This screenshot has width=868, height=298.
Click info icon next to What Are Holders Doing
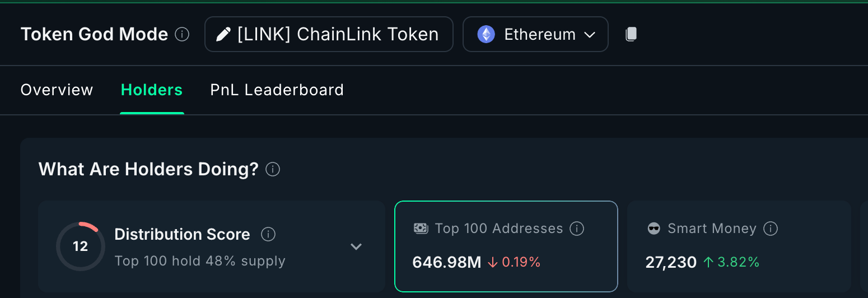coord(273,169)
